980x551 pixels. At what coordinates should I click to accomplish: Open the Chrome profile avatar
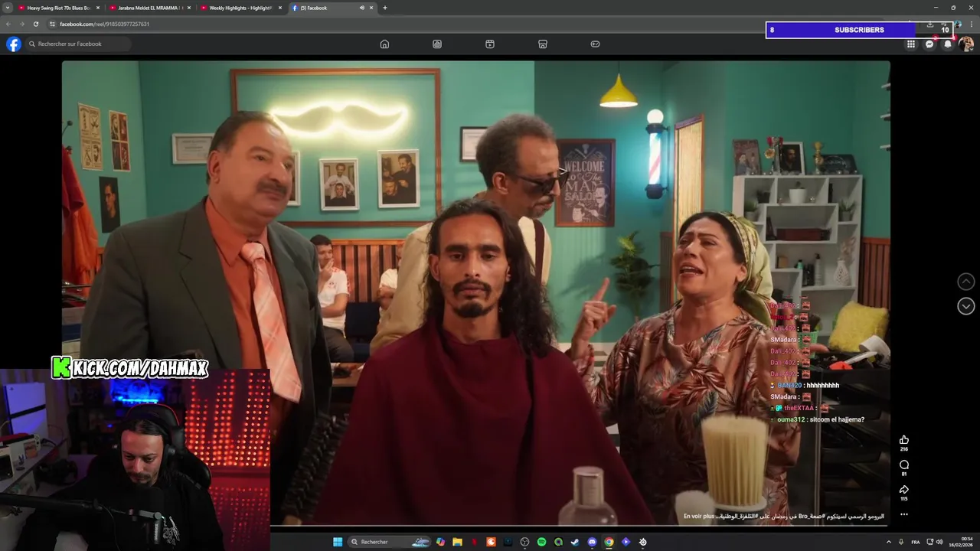click(958, 24)
